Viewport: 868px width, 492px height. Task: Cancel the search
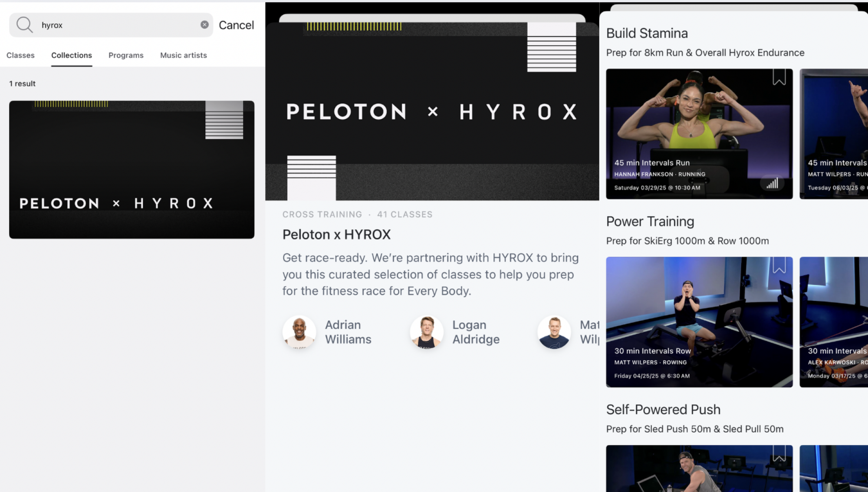coord(236,25)
